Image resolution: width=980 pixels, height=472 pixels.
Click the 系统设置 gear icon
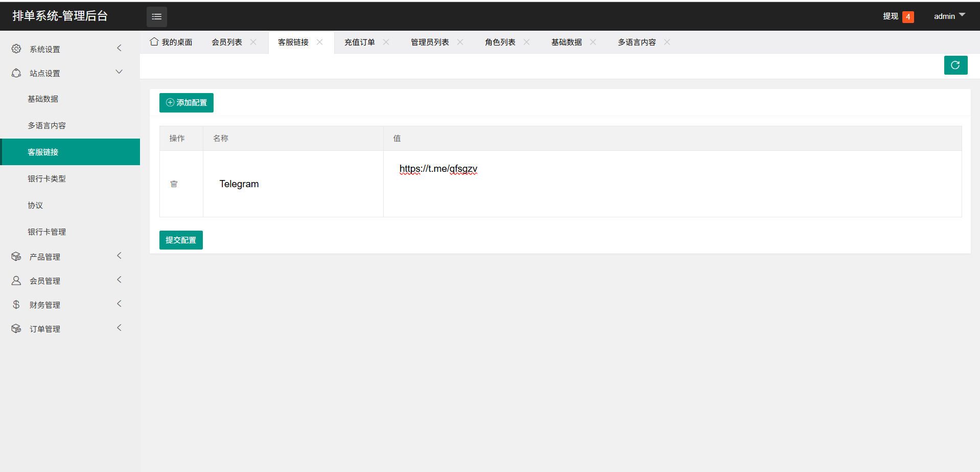click(x=16, y=49)
